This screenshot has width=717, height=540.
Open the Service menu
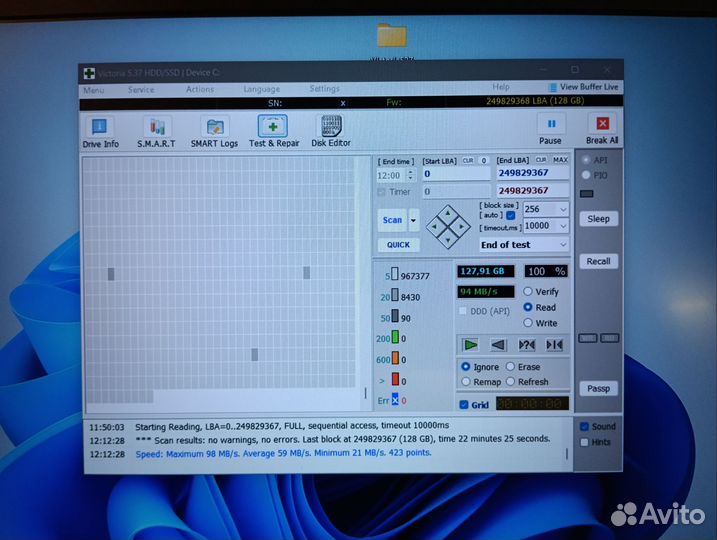[141, 90]
